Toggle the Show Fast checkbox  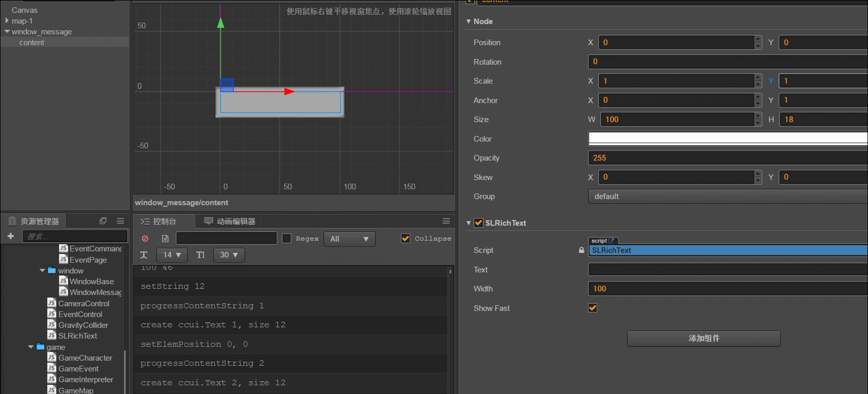593,308
